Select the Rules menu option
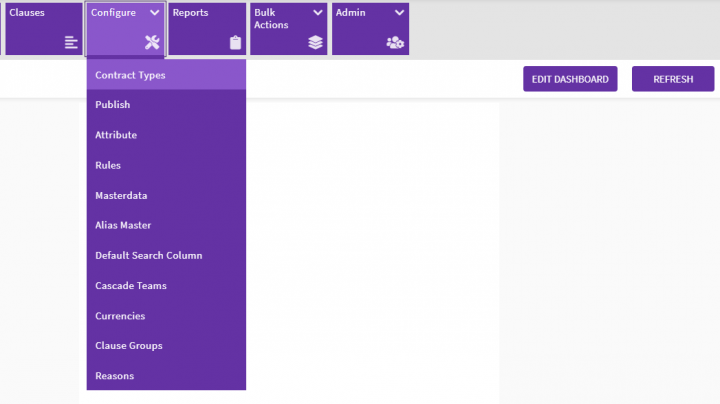 click(x=108, y=165)
